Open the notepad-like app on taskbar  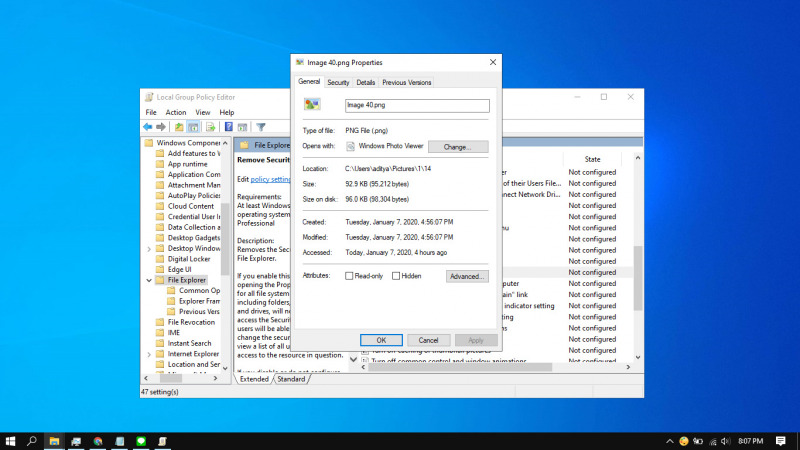click(x=119, y=441)
